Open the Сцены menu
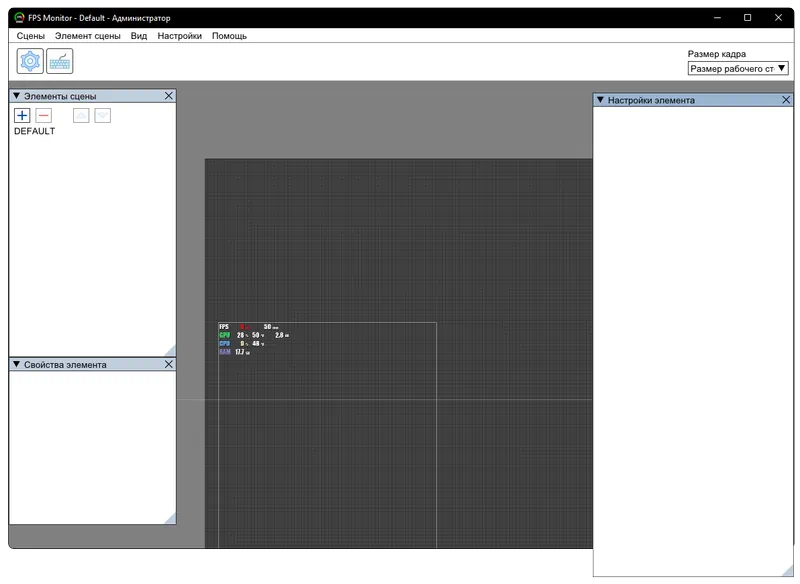Image resolution: width=800 pixels, height=584 pixels. point(31,36)
